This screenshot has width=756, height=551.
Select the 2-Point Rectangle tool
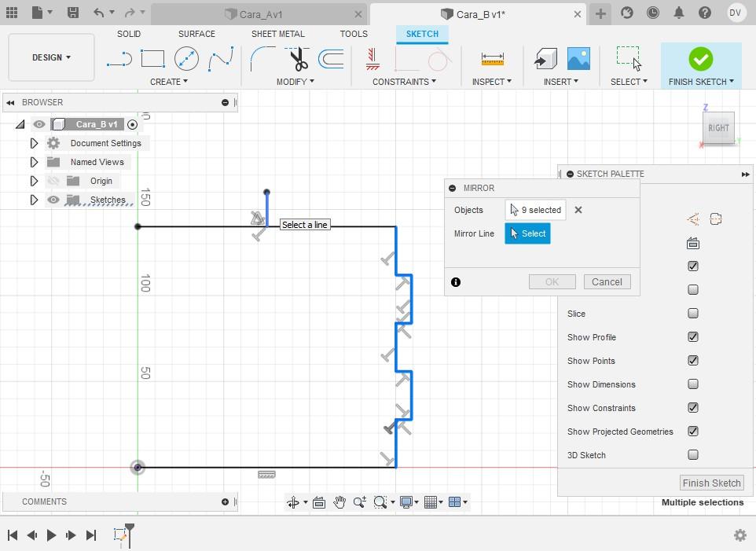(x=152, y=59)
